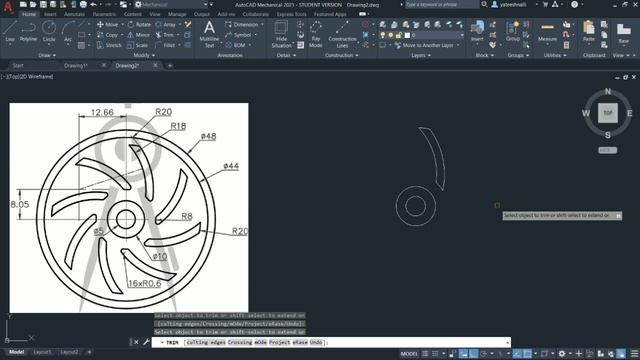640x360 pixels.
Task: Click the Plot printer icon in quick access toolbar
Action: click(83, 4)
